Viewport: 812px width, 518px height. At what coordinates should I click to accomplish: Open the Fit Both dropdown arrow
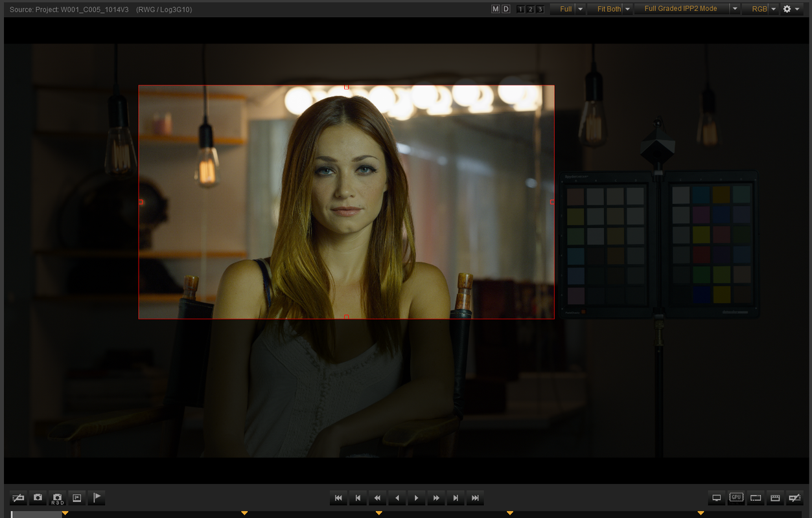point(627,9)
